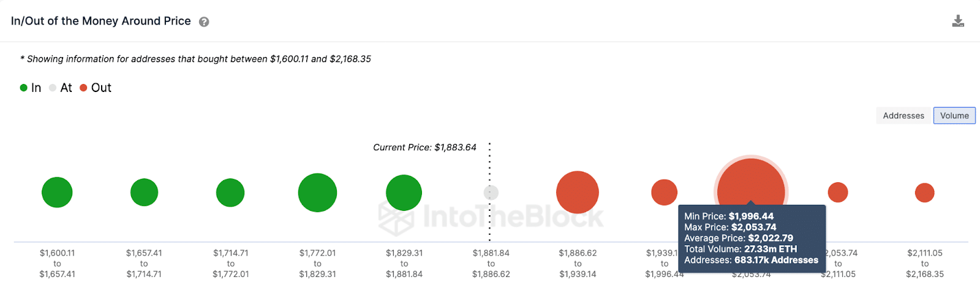The height and width of the screenshot is (301, 980).
Task: Click the In/Out of the Money title
Action: [x=101, y=21]
